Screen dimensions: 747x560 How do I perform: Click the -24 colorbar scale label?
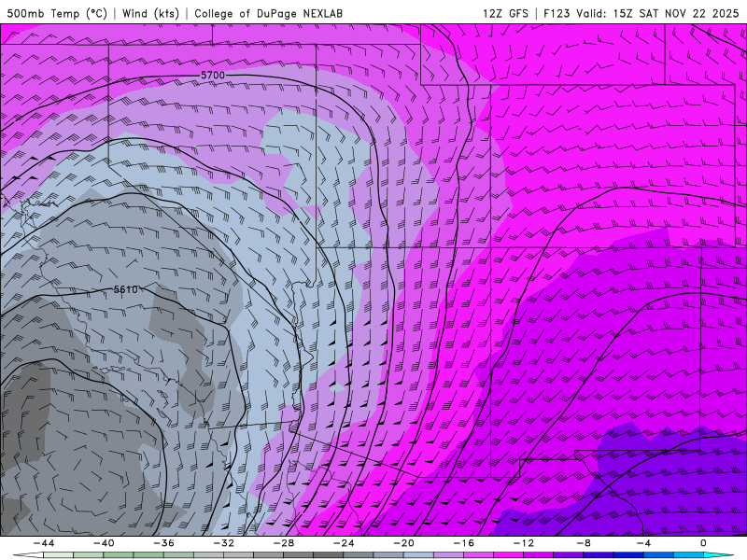[344, 543]
